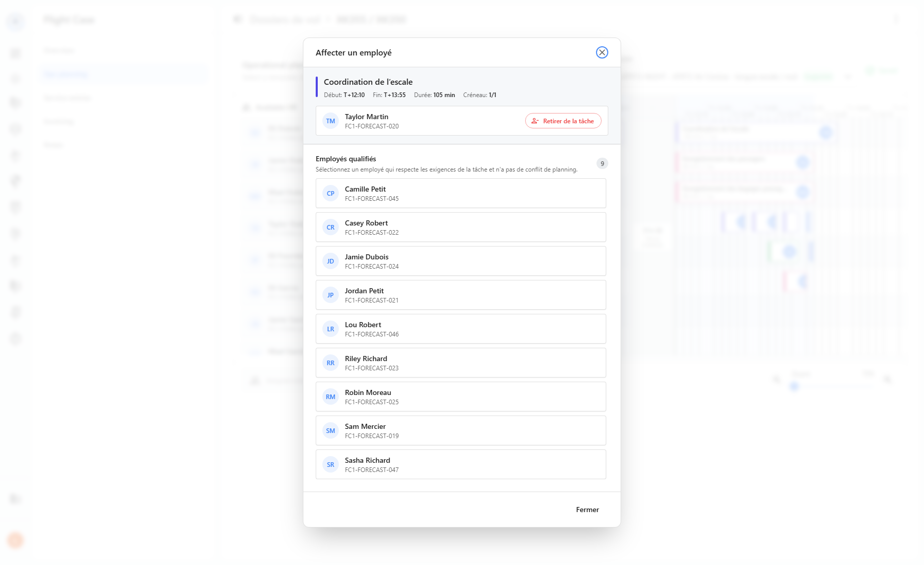Assign Jordan Petit to the task
The image size is (924, 565).
click(460, 295)
